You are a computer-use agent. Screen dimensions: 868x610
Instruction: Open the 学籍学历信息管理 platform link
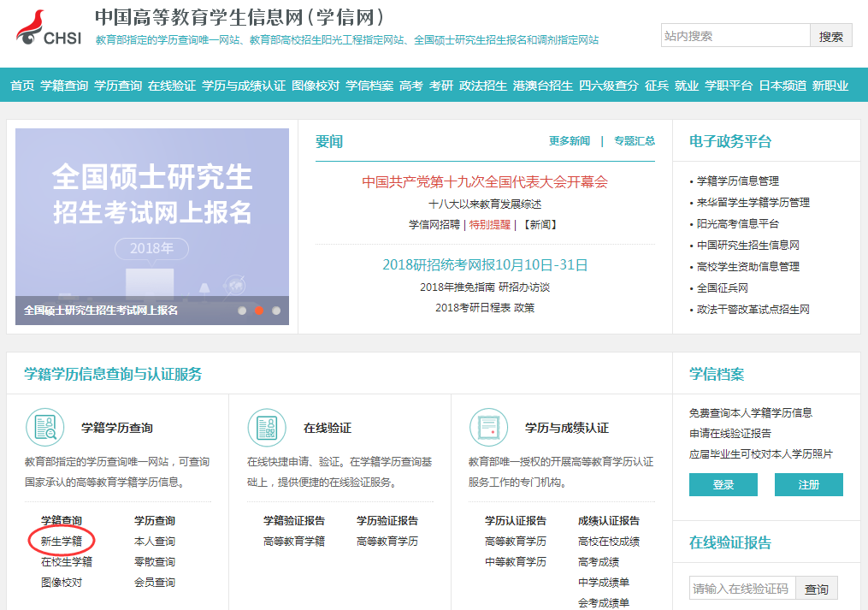pyautogui.click(x=738, y=181)
